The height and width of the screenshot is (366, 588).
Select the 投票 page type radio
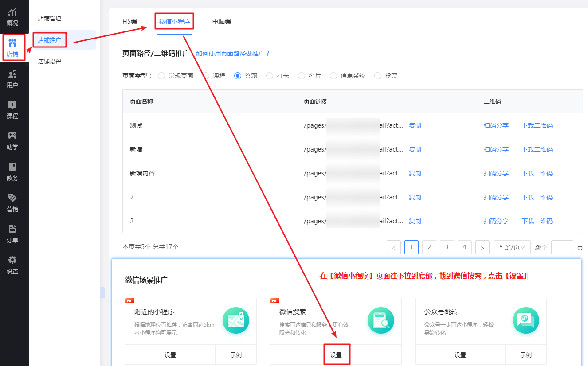click(378, 76)
